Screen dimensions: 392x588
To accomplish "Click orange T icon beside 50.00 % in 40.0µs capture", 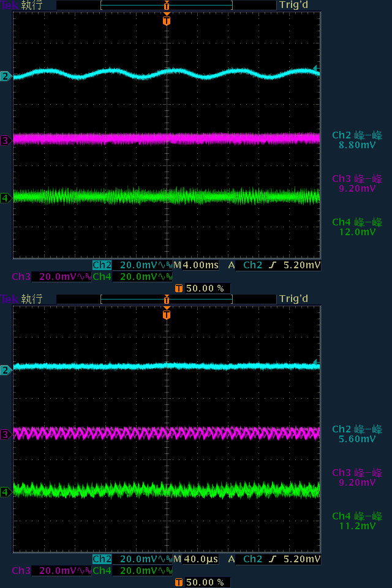I will tap(179, 582).
